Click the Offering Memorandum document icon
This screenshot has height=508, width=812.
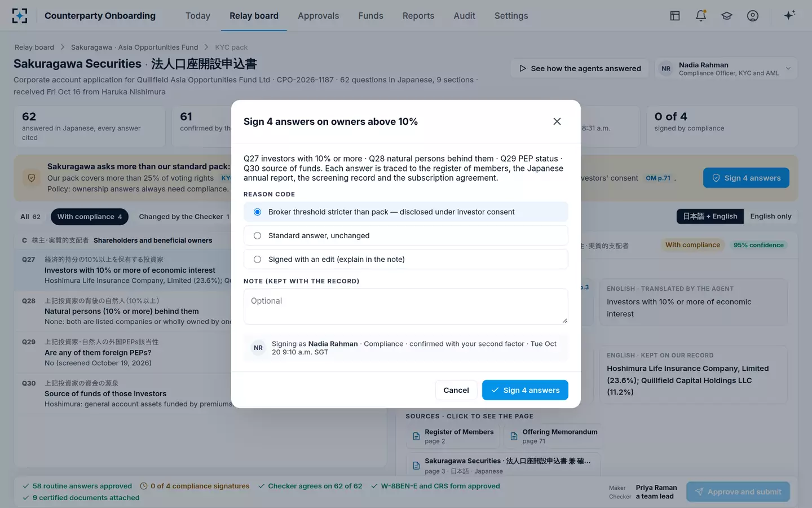point(514,436)
